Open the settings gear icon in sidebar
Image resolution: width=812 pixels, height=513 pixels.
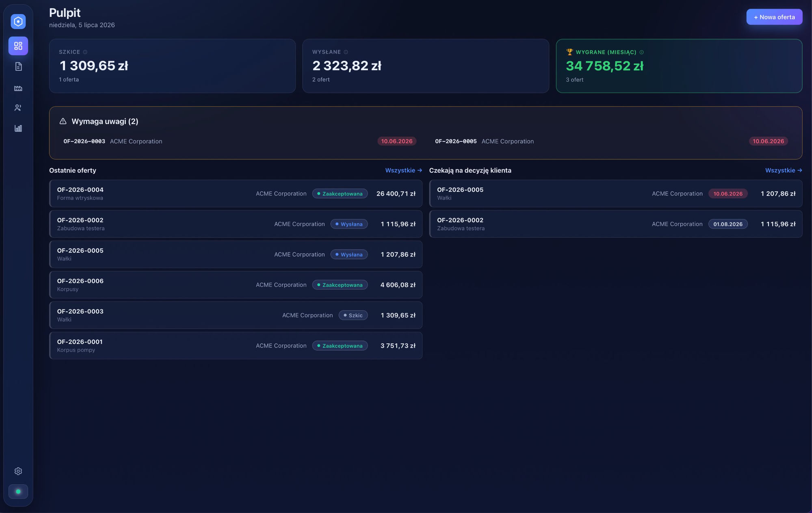18,471
